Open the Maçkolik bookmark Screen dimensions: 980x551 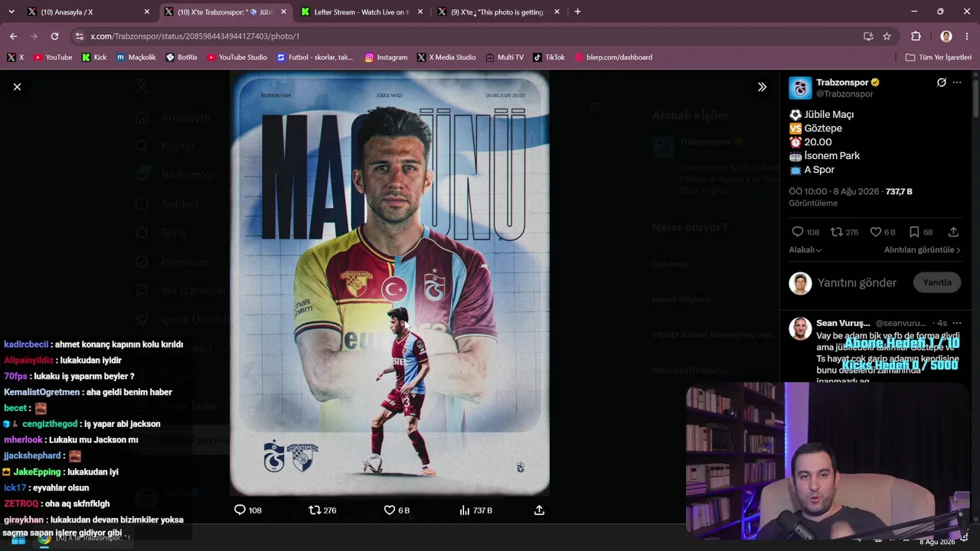pyautogui.click(x=136, y=57)
